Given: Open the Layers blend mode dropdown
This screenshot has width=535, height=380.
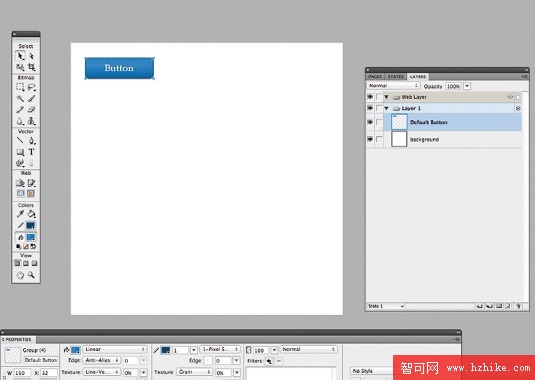Looking at the screenshot, I should pyautogui.click(x=393, y=86).
